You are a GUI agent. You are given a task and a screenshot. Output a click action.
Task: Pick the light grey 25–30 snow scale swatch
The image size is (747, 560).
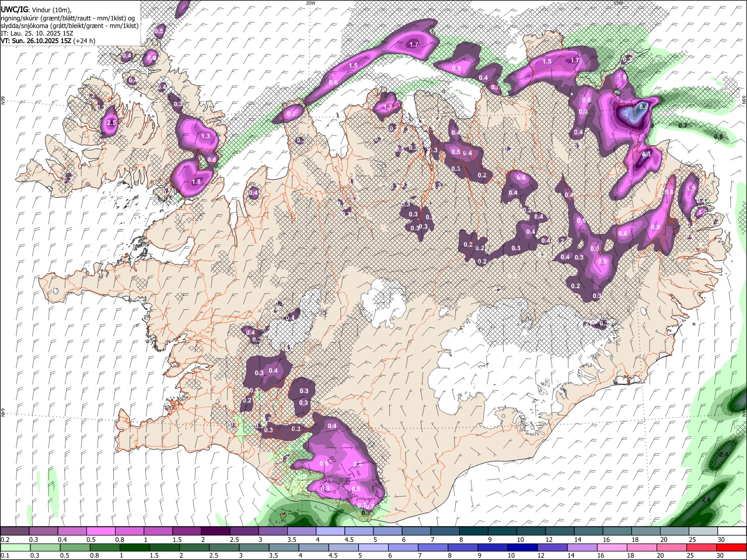(703, 531)
